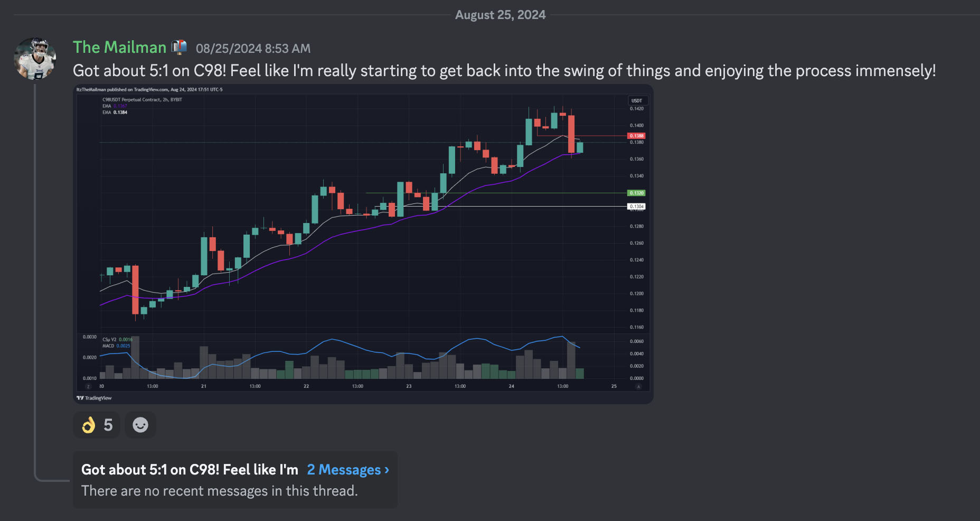The height and width of the screenshot is (521, 980).
Task: Click the mailbox badge beside The Mailman
Action: tap(179, 47)
